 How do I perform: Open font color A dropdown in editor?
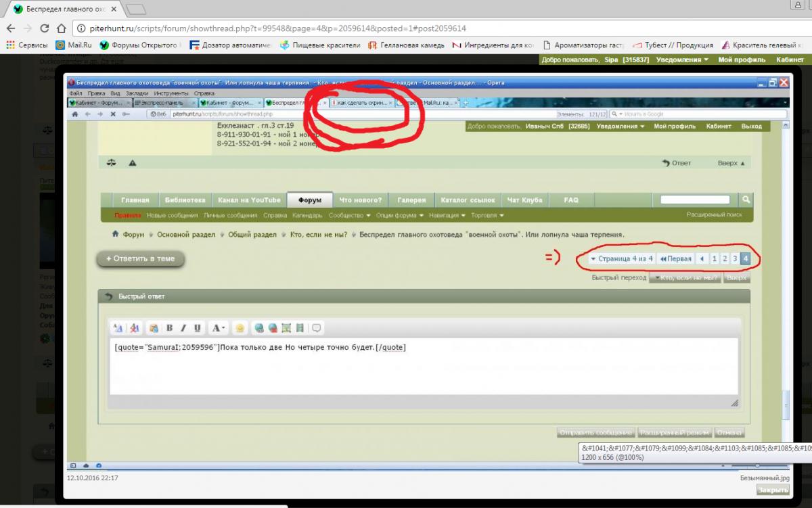coord(219,328)
